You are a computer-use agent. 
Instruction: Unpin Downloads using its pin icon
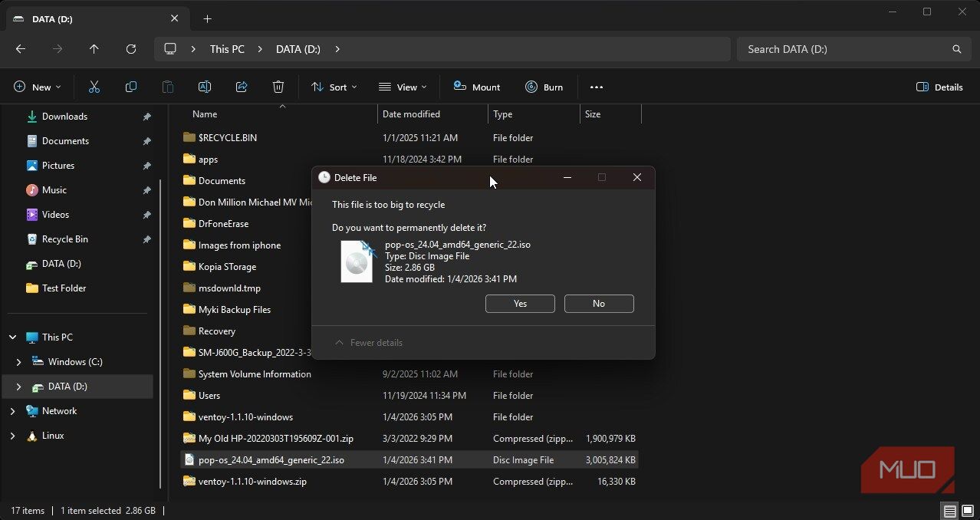tap(146, 117)
